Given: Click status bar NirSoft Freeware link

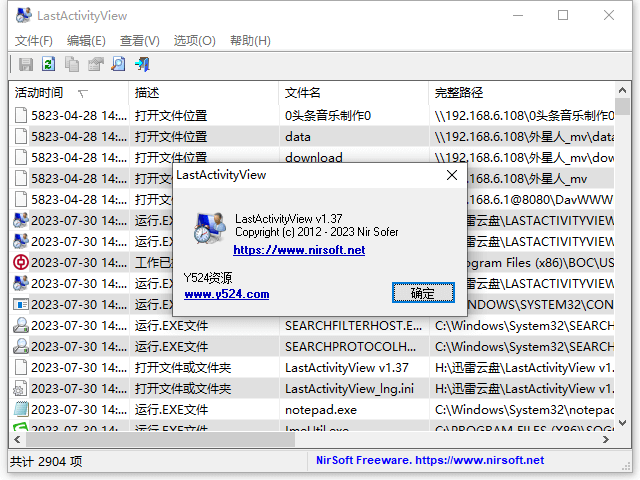Looking at the screenshot, I should tap(430, 460).
